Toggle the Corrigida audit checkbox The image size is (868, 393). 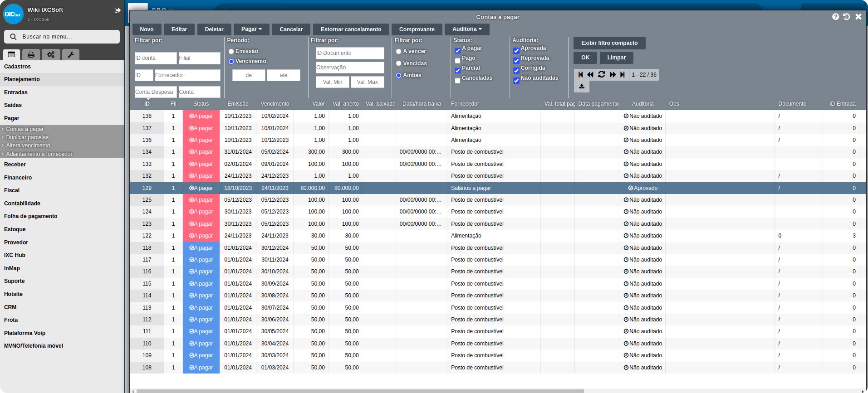tap(516, 71)
